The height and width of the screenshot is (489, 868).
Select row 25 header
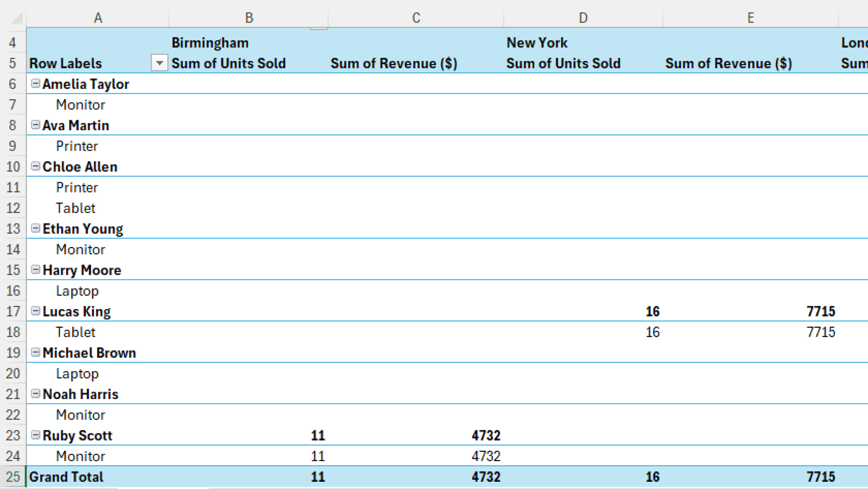13,477
